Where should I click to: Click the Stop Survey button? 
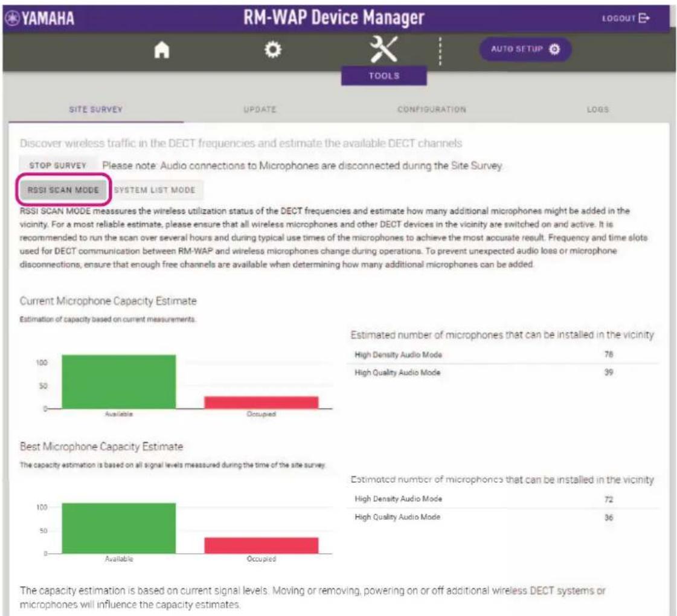58,165
